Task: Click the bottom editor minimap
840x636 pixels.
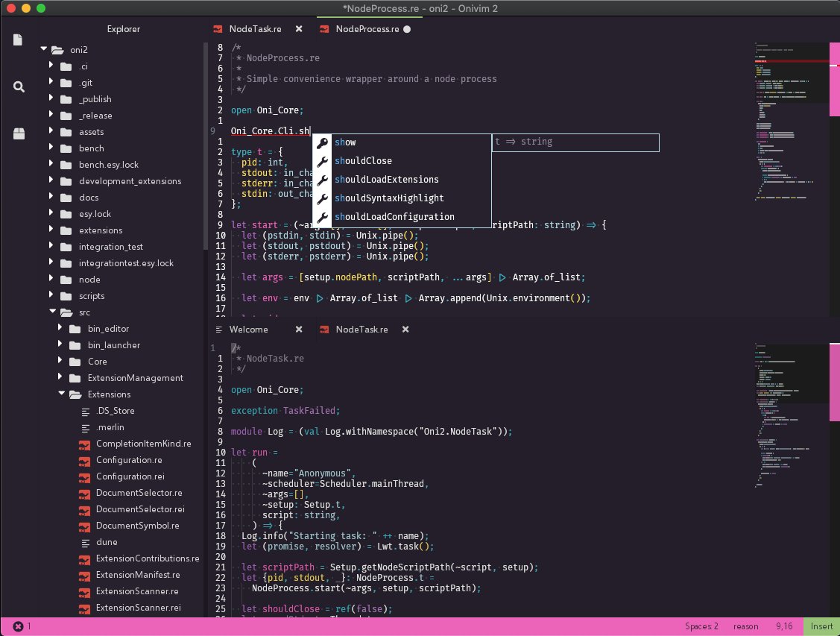Action: point(792,415)
